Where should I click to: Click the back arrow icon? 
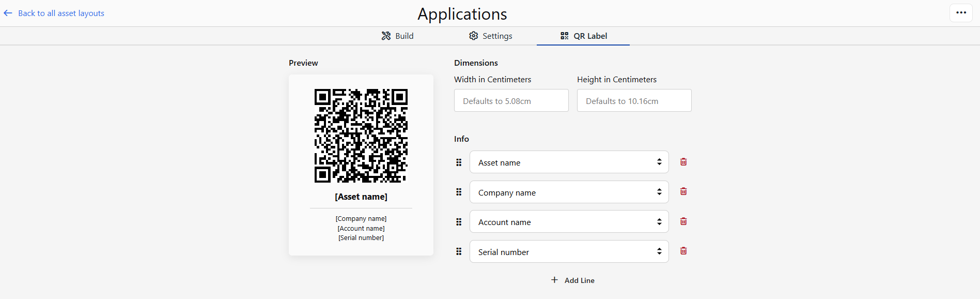coord(8,13)
